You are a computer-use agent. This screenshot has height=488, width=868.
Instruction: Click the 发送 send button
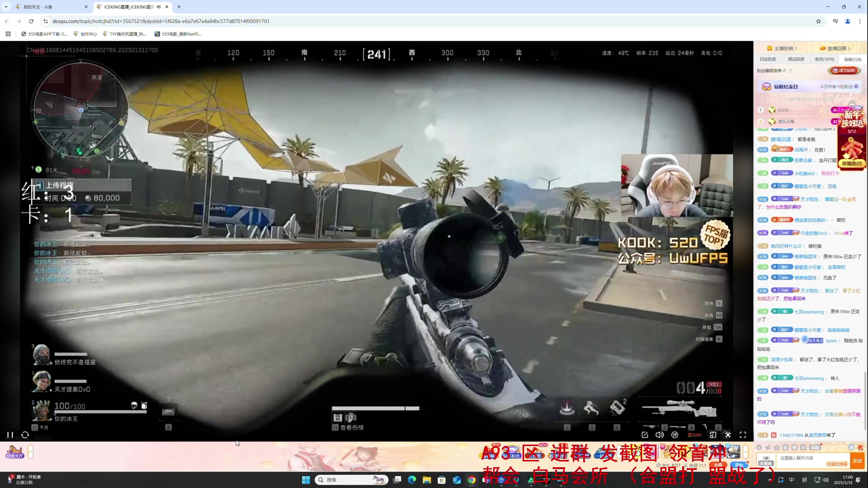coord(857,461)
